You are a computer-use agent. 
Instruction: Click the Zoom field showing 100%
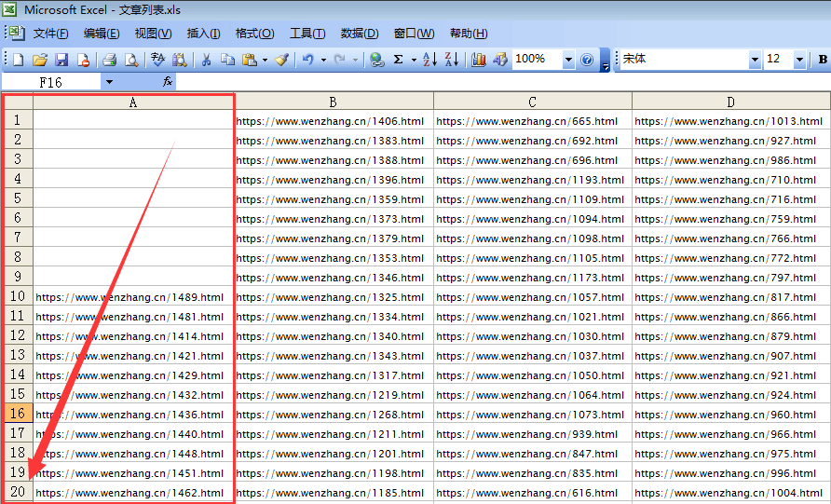coord(537,60)
